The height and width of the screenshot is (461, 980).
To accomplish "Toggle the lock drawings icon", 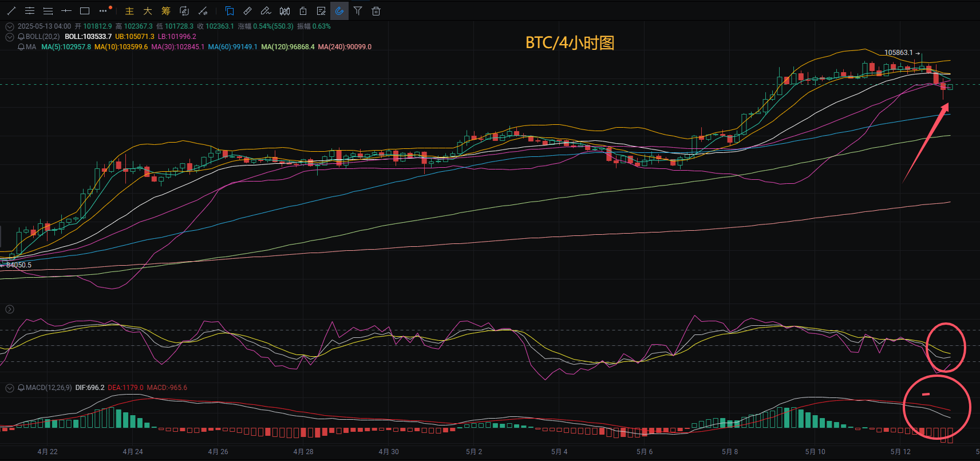I will click(303, 11).
